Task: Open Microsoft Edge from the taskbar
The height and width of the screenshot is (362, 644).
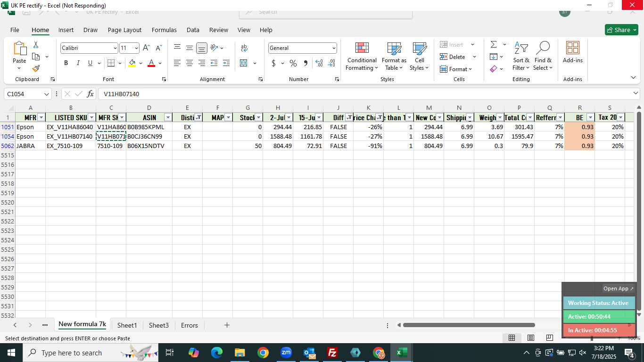Action: (x=216, y=353)
